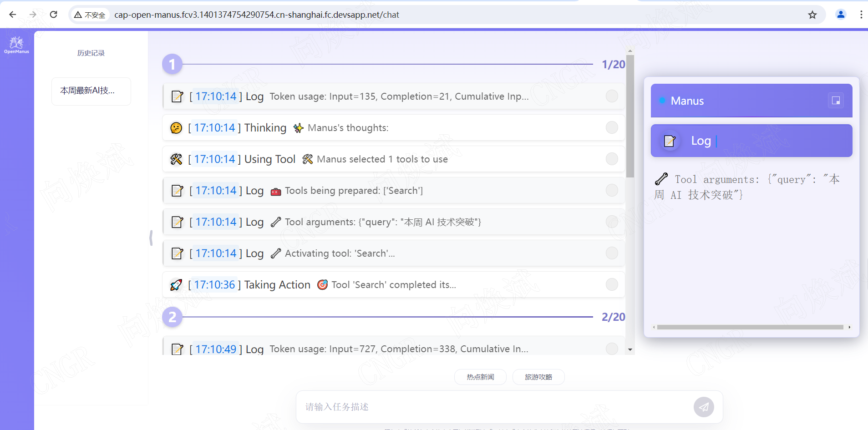The width and height of the screenshot is (868, 430).
Task: Toggle circle on Tool arguments row
Action: pyautogui.click(x=612, y=222)
